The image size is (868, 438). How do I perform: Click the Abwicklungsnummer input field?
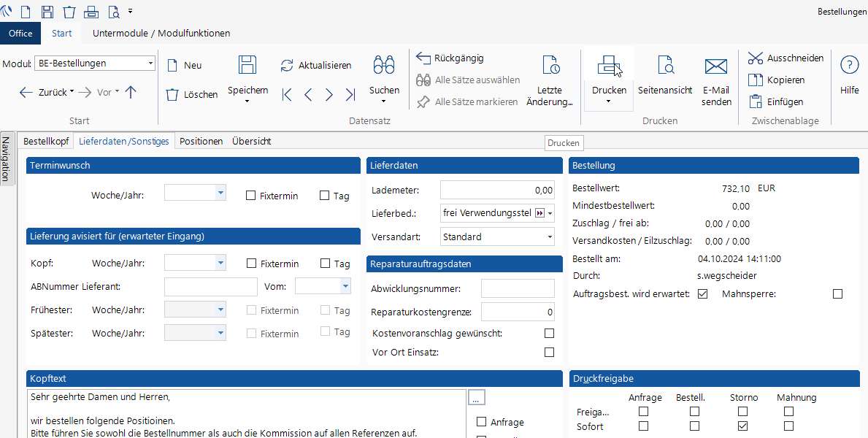[x=517, y=288]
